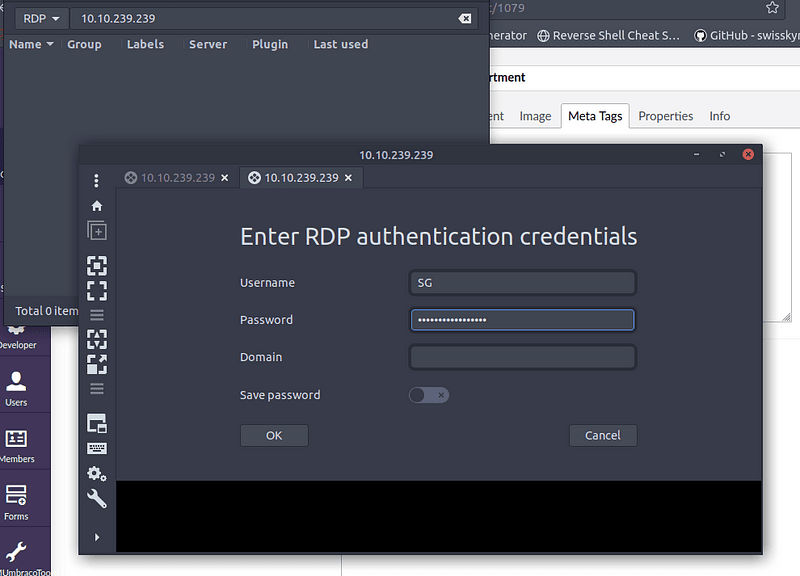Enable the Save password switch
Viewport: 800px width, 576px height.
tap(429, 395)
